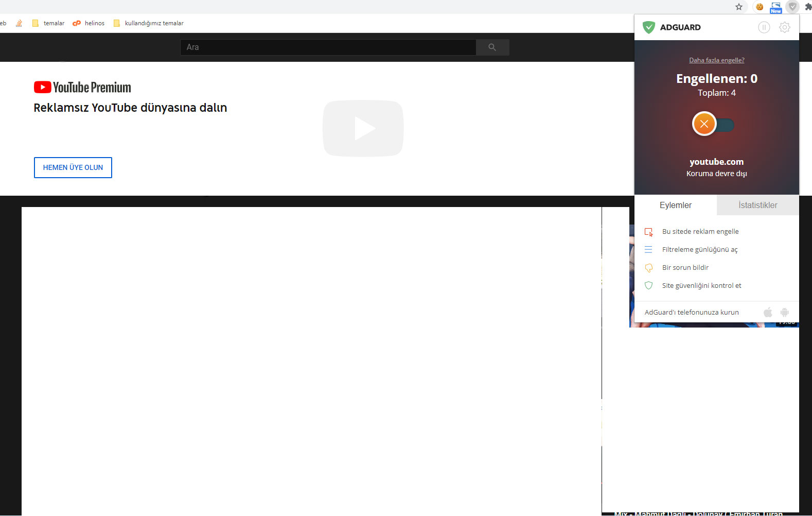The width and height of the screenshot is (812, 516).
Task: Click the 'ADGUARD' title text
Action: coord(680,27)
